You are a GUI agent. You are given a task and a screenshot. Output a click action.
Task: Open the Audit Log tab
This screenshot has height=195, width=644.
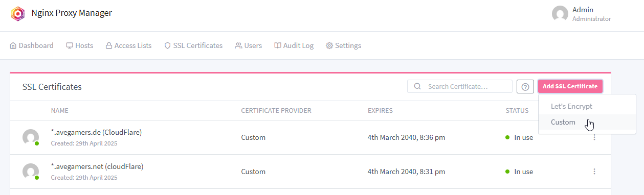pos(294,45)
